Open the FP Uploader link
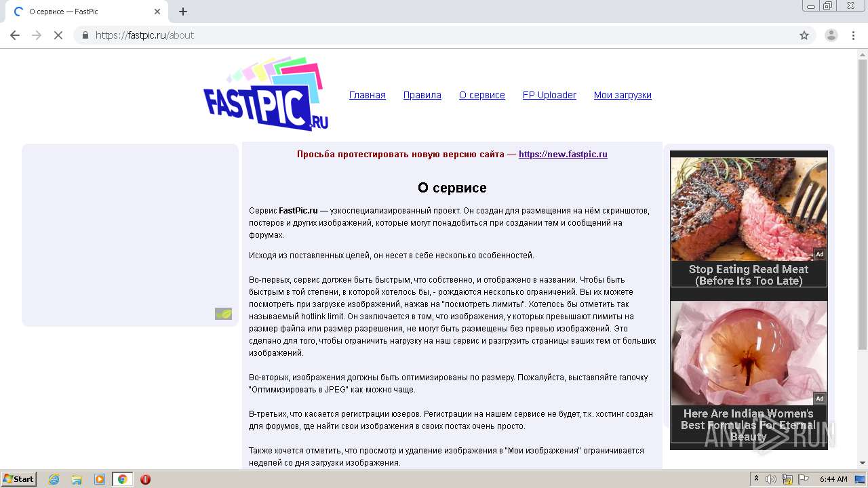This screenshot has width=868, height=488. tap(549, 95)
